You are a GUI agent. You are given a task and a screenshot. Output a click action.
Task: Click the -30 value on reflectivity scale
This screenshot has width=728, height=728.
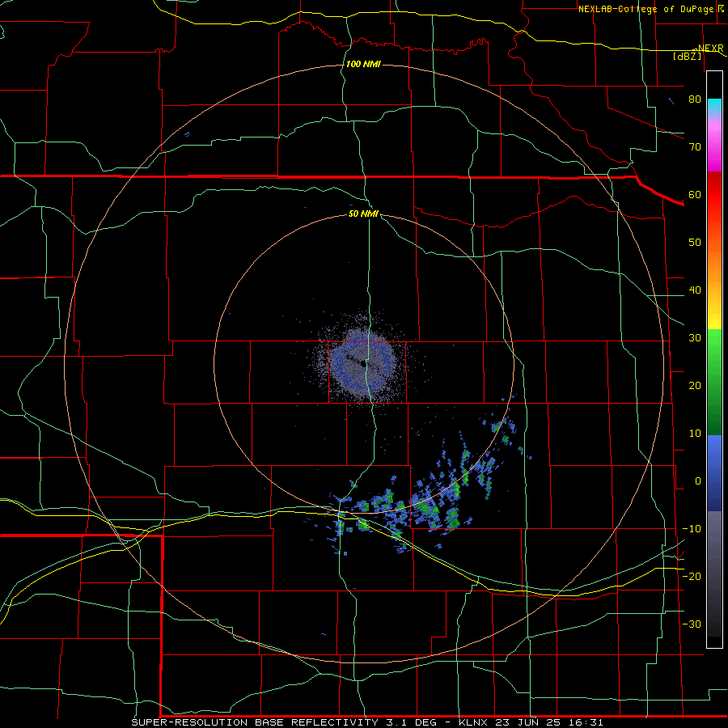[692, 624]
